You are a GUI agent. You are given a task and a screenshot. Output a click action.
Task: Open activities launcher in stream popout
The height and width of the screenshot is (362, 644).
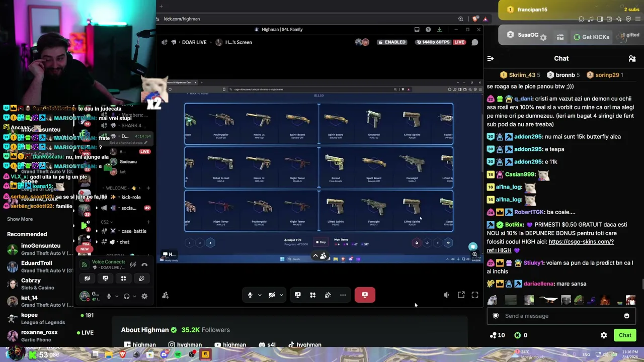point(312,295)
